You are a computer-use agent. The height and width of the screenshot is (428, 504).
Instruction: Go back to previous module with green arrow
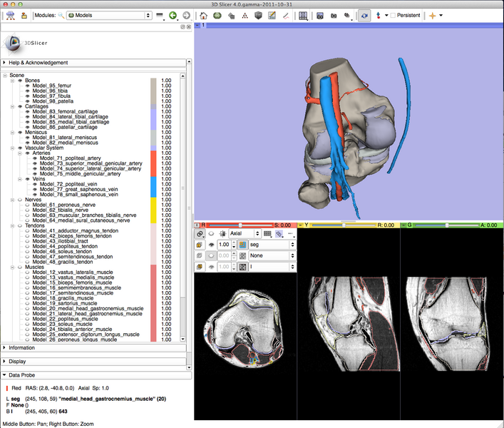tap(173, 15)
